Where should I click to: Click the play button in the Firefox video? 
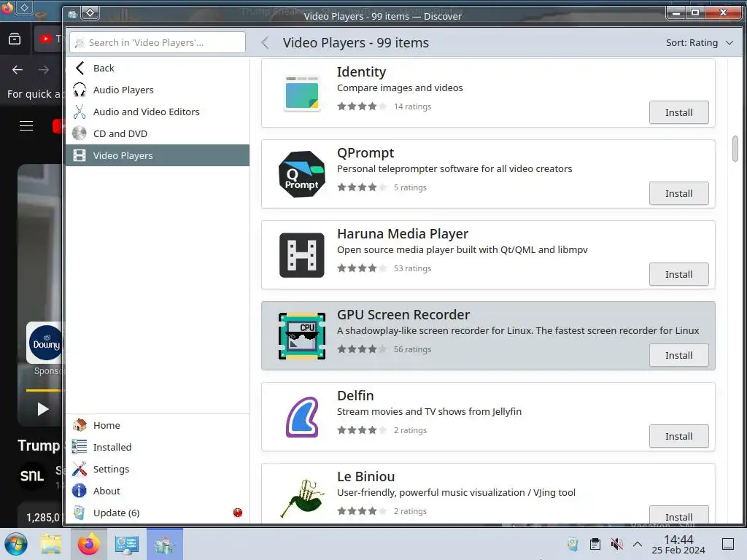pos(43,409)
